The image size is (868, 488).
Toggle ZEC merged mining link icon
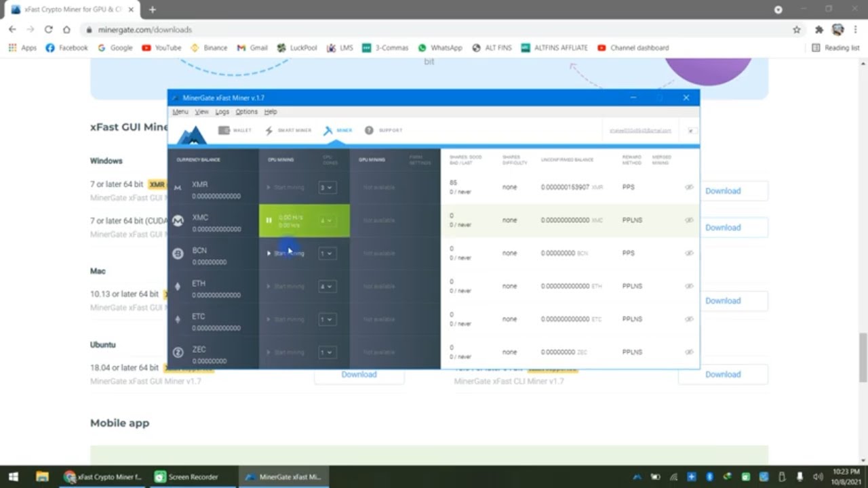[x=689, y=352]
